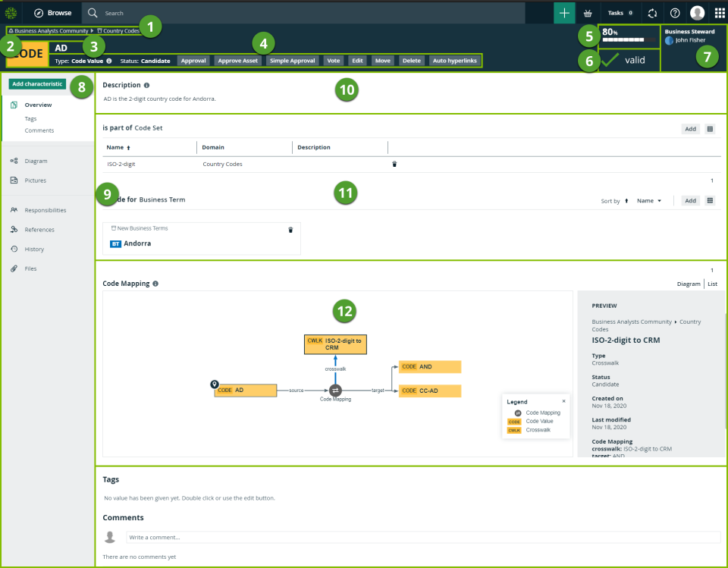The height and width of the screenshot is (568, 728).
Task: Click the Approve Asset button
Action: (x=238, y=60)
